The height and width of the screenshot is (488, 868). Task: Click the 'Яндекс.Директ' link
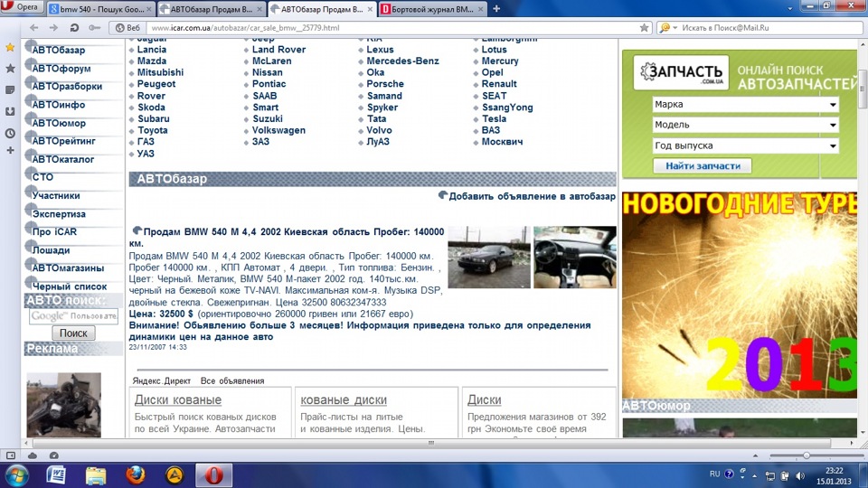pyautogui.click(x=161, y=380)
